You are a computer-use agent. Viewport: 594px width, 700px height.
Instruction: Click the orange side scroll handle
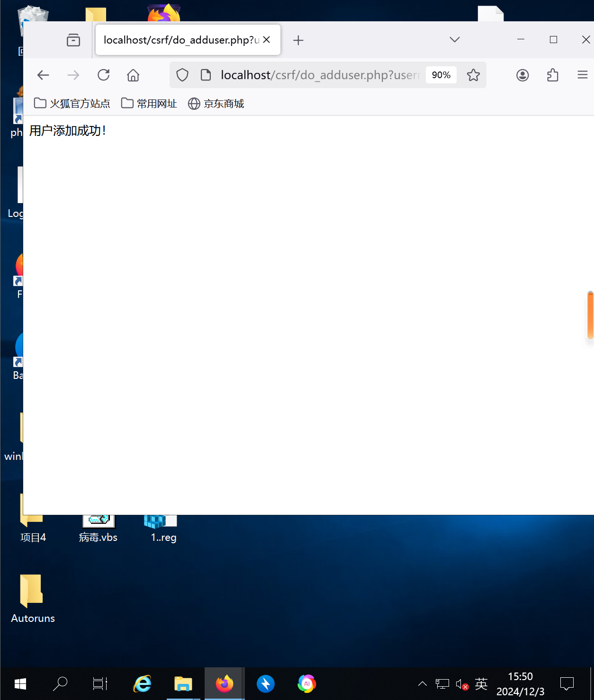[590, 315]
